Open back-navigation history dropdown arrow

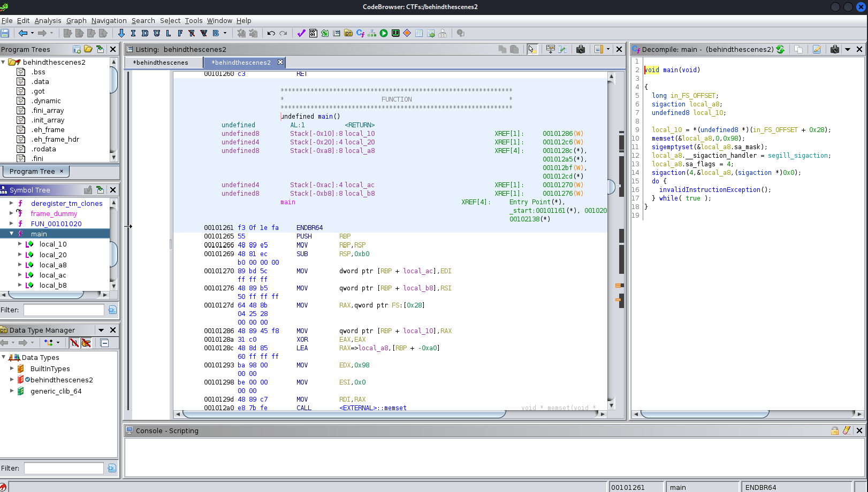point(32,33)
